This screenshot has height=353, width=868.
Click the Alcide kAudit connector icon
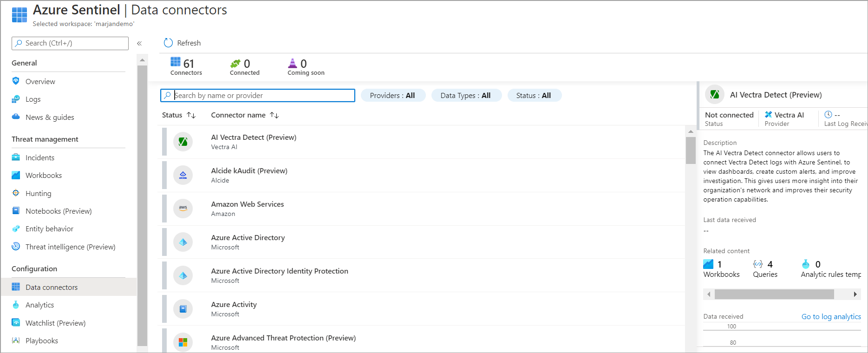(183, 175)
